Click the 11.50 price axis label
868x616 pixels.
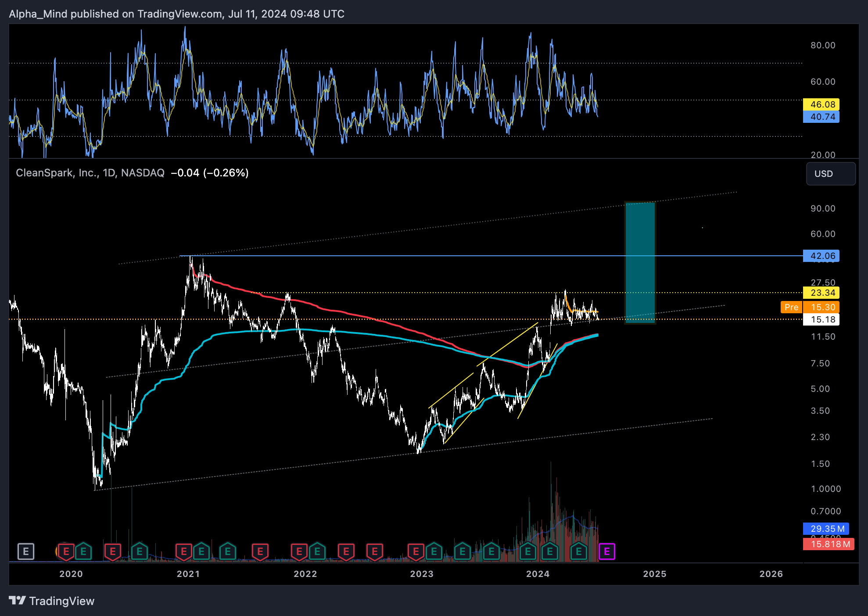823,337
